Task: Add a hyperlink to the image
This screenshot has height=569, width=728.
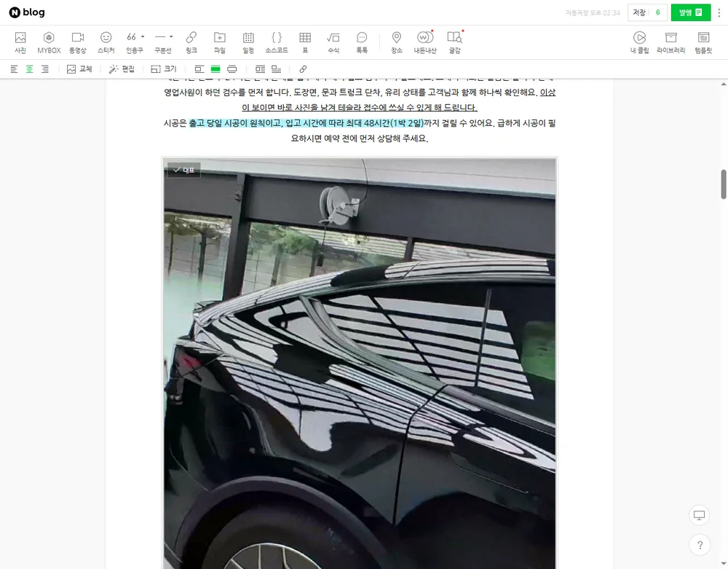Action: coord(303,69)
